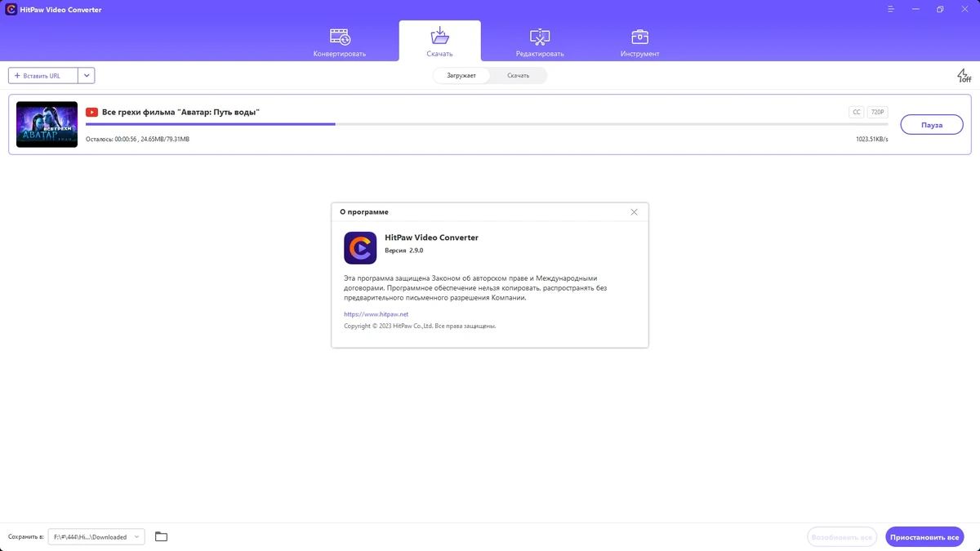
Task: Switch to the Скачать top tab
Action: click(439, 42)
